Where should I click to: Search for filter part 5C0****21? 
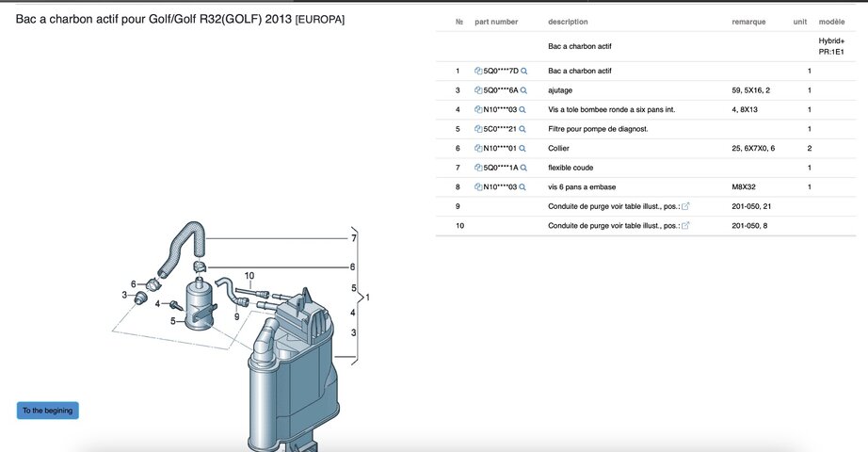click(522, 129)
